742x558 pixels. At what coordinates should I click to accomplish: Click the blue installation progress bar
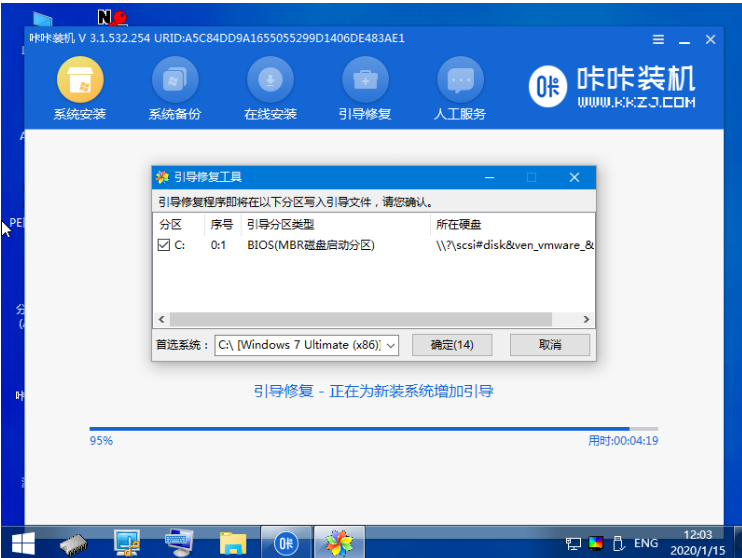point(360,428)
